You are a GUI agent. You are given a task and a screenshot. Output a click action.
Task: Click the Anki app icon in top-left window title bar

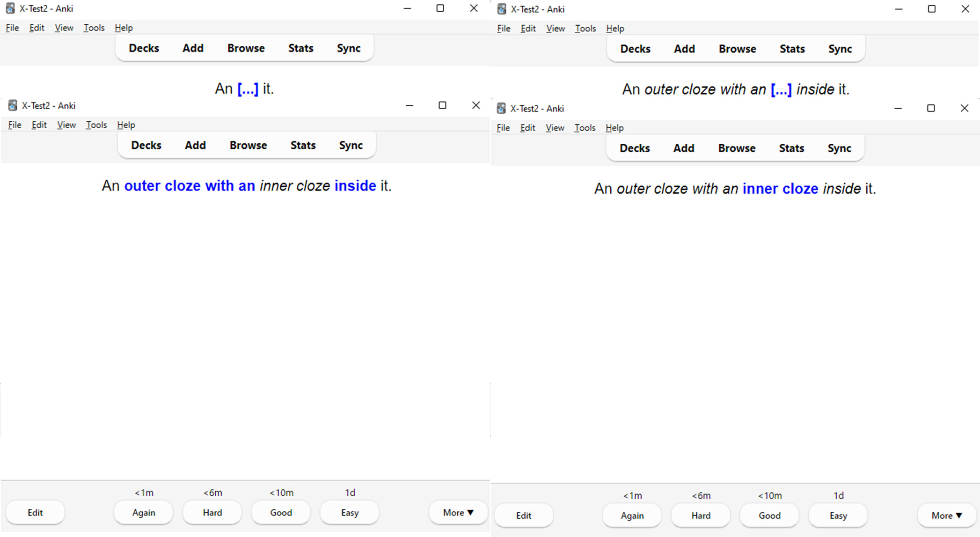tap(10, 8)
